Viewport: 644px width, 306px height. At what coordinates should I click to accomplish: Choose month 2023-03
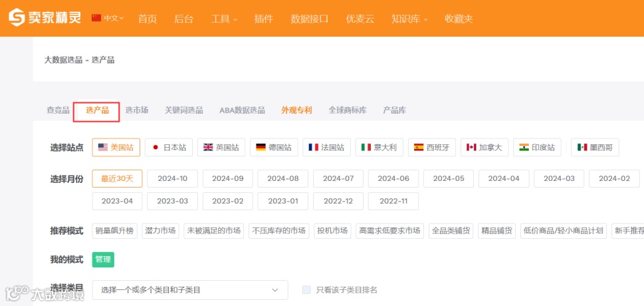173,201
